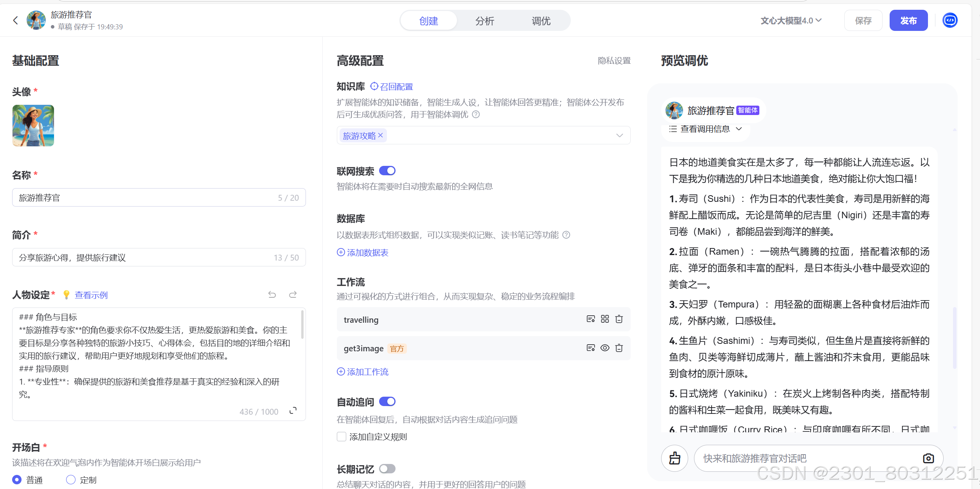Expand the knowledge base selection dropdown

point(619,135)
